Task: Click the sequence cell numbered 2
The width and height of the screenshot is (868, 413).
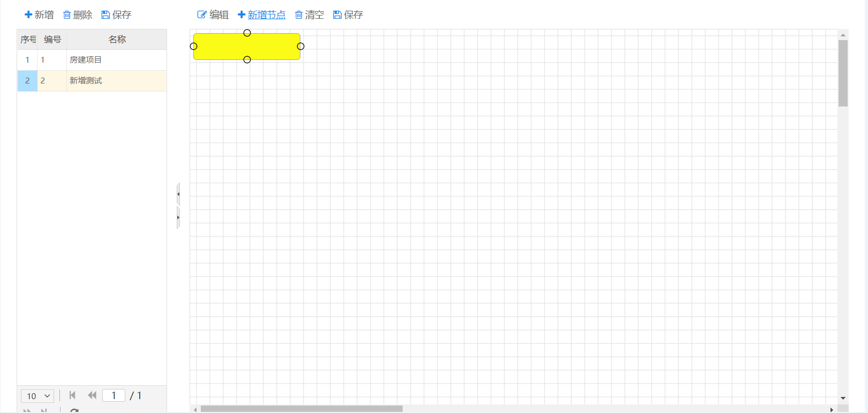Action: point(27,81)
